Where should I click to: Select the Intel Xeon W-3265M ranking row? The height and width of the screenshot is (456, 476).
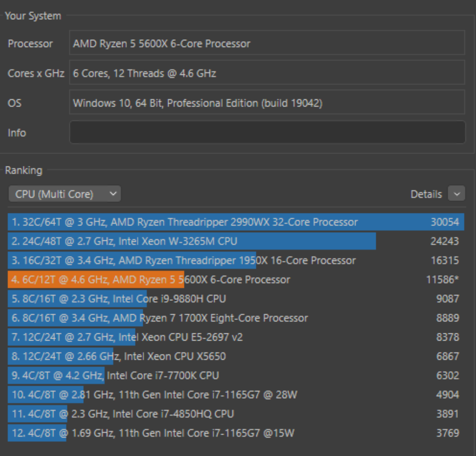(x=236, y=241)
